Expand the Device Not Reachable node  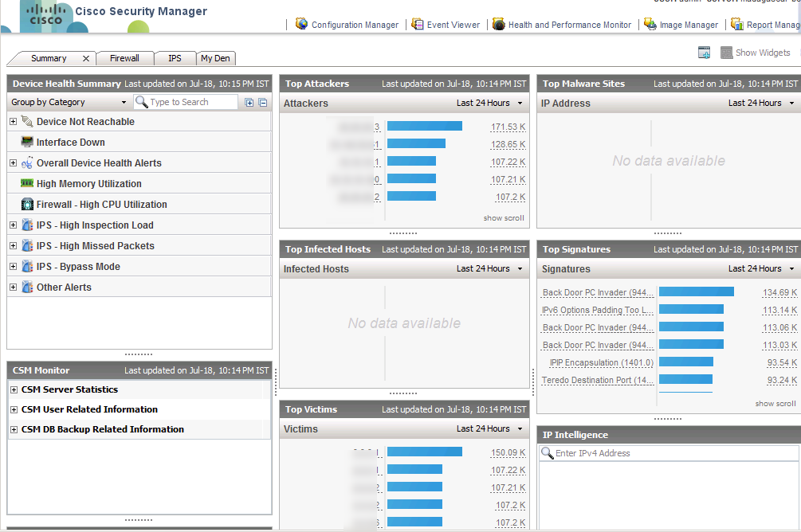pos(13,122)
